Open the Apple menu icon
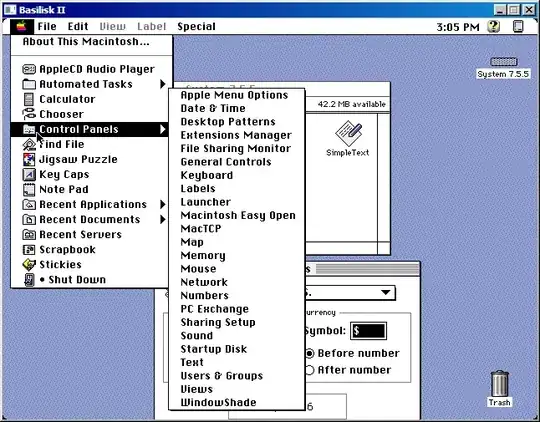Screen dimensions: 540x422 [x=21, y=27]
